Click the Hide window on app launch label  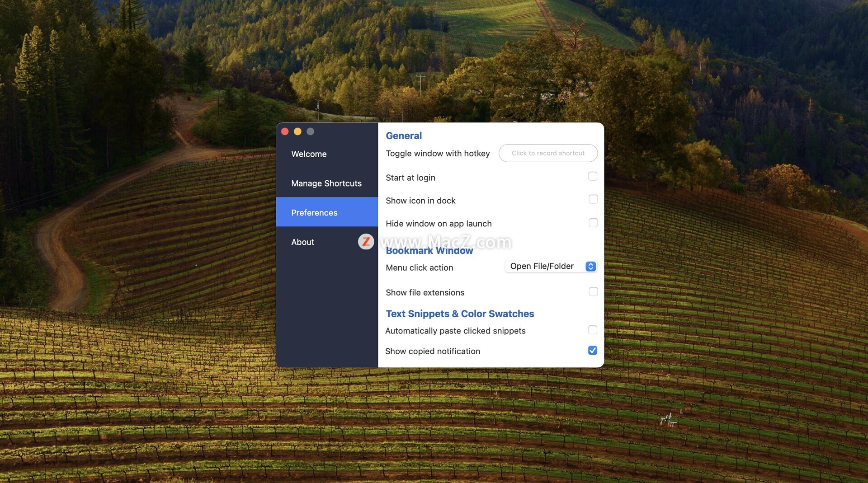coord(439,224)
